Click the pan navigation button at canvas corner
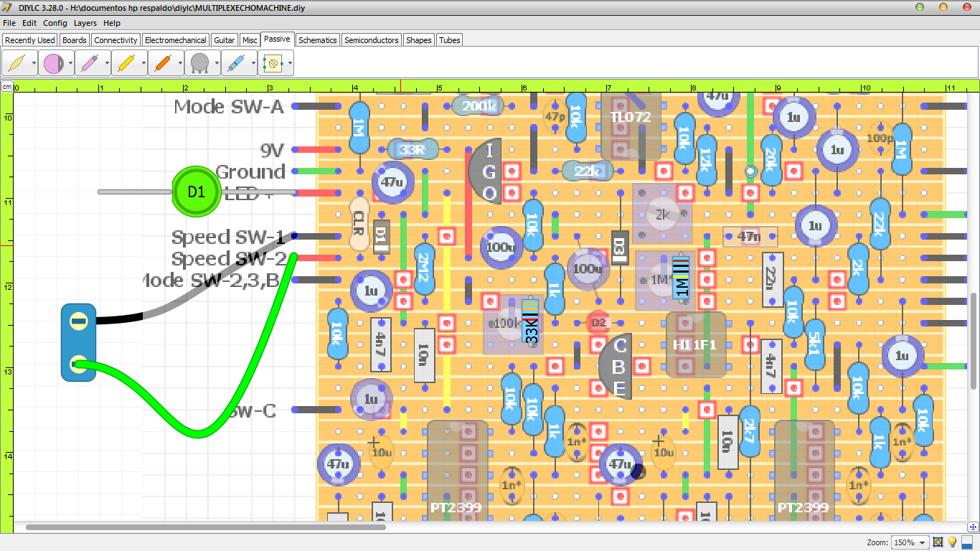980x551 pixels. click(972, 527)
